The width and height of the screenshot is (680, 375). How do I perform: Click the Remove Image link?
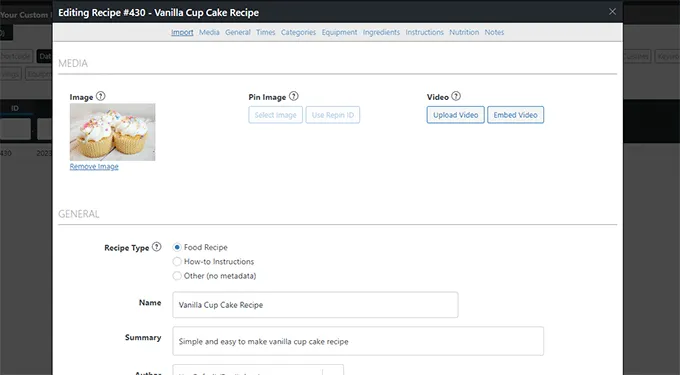[94, 166]
